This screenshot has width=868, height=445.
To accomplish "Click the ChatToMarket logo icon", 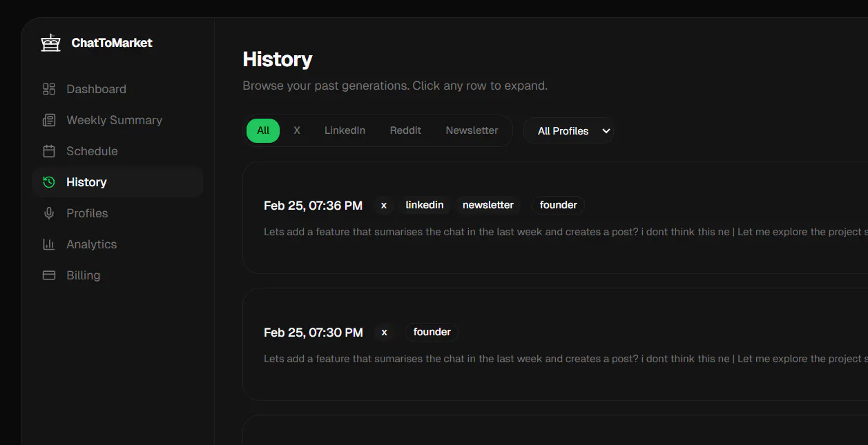I will click(50, 43).
